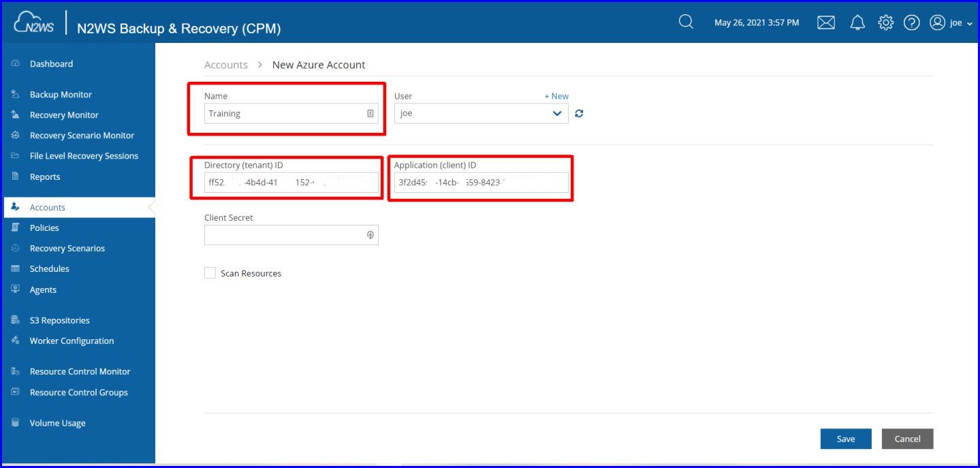This screenshot has width=980, height=468.
Task: Open the settings gear icon
Action: coord(885,22)
